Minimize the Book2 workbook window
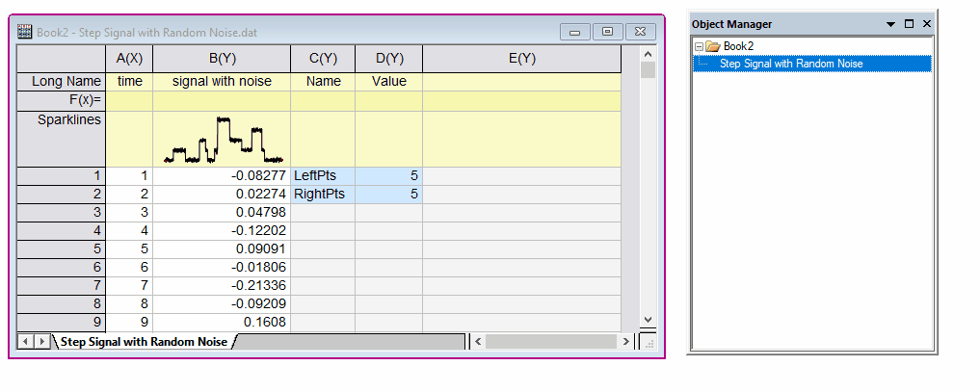Image resolution: width=980 pixels, height=392 pixels. coord(575,32)
